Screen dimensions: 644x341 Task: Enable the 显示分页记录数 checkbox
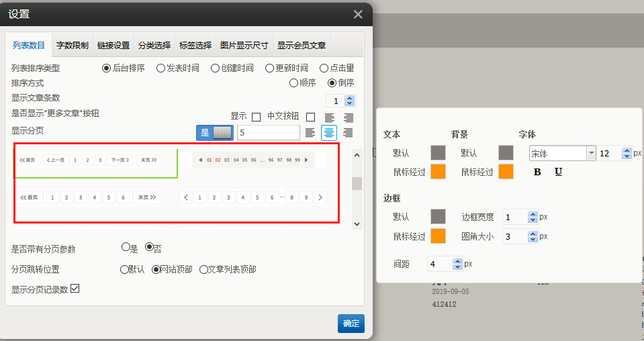pyautogui.click(x=75, y=289)
